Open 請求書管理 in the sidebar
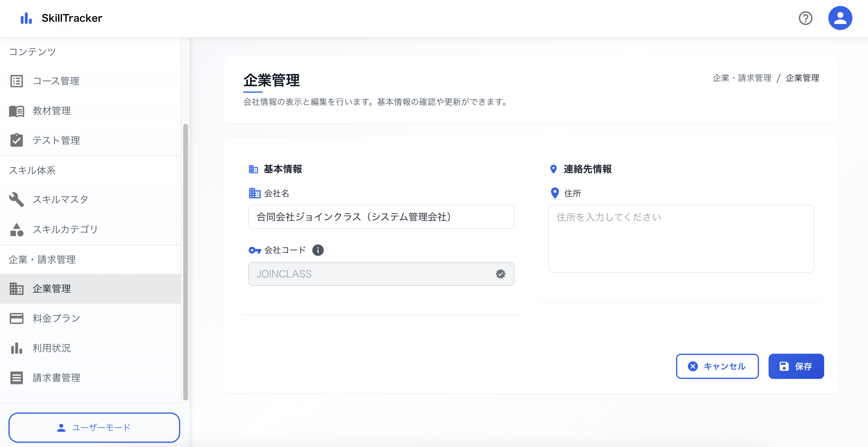868x447 pixels. coord(56,378)
